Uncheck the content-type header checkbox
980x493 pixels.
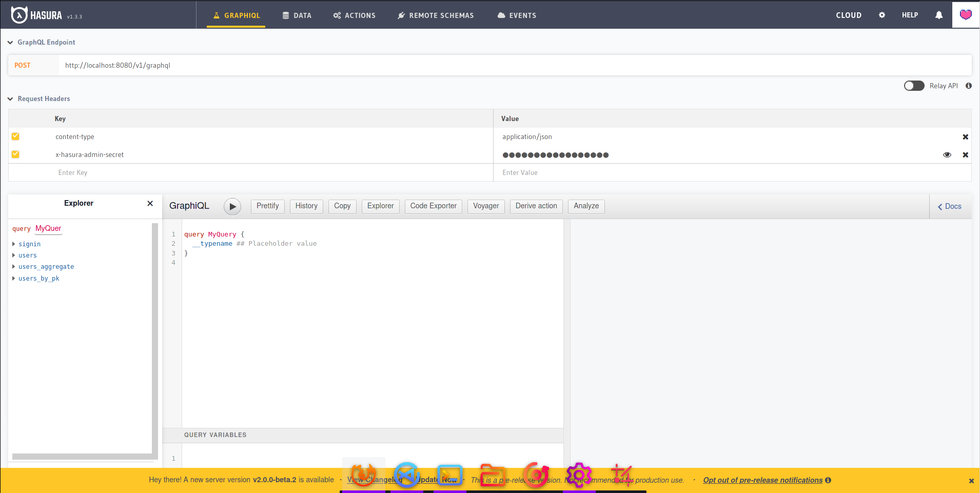coord(16,136)
